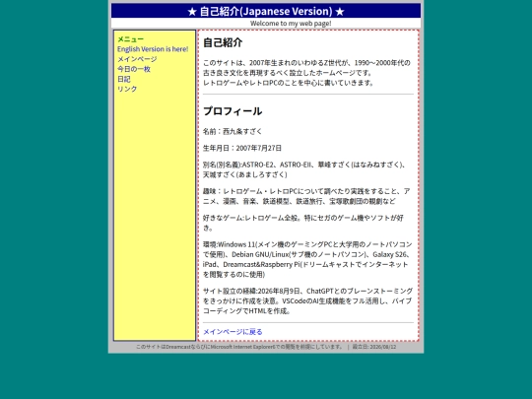Click the footer note about Dreamcast and Internet Explorer6
This screenshot has width=532, height=399.
click(x=239, y=347)
